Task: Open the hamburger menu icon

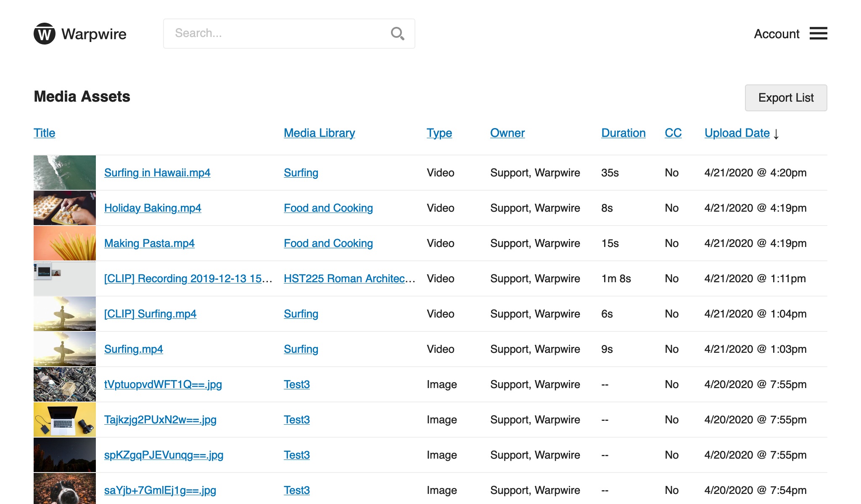Action: (x=818, y=34)
